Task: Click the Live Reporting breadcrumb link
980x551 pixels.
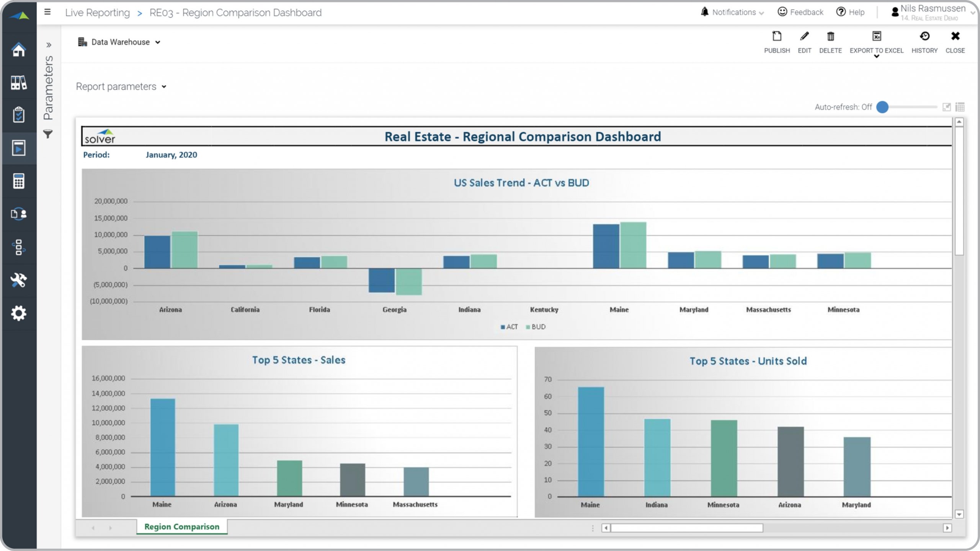Action: coord(98,13)
